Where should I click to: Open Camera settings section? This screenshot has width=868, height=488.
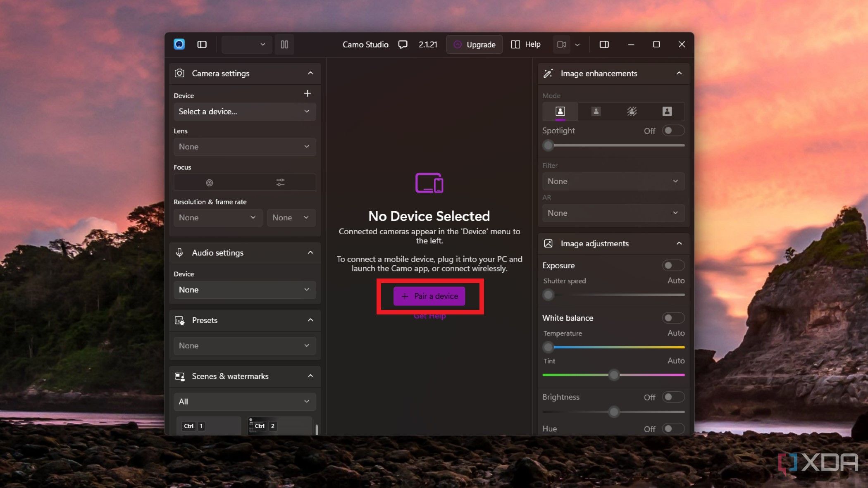click(x=244, y=73)
